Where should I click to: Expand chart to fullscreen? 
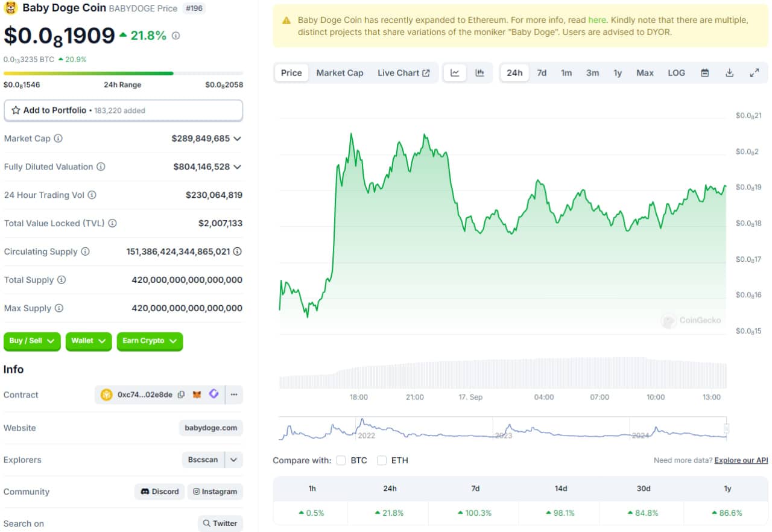pos(754,73)
